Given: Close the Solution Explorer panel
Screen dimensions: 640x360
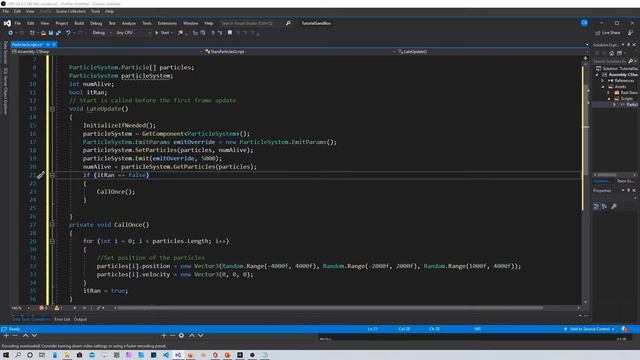Looking at the screenshot, I should pyautogui.click(x=634, y=44).
